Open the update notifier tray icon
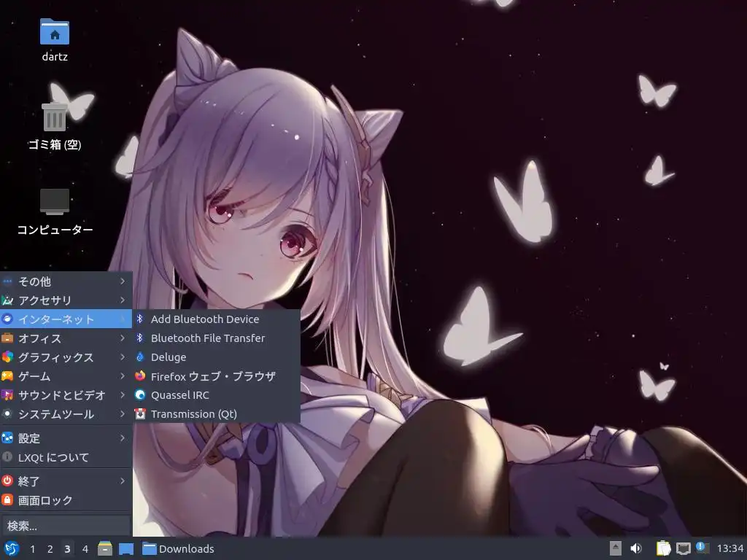 703,548
